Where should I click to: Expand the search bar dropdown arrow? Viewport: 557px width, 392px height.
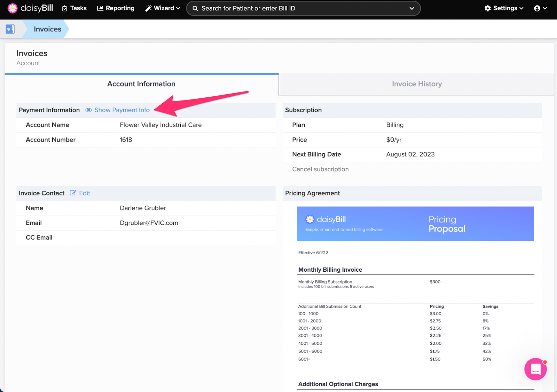[412, 8]
